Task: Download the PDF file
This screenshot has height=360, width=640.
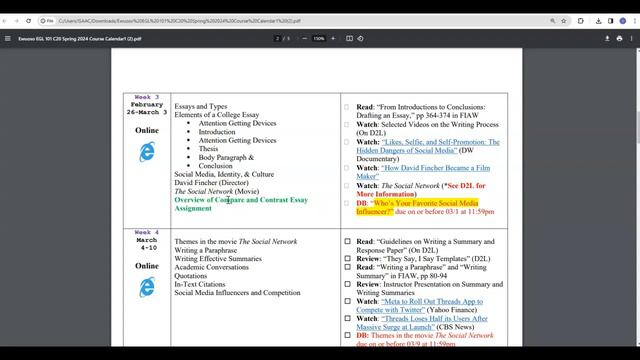Action: (x=607, y=39)
